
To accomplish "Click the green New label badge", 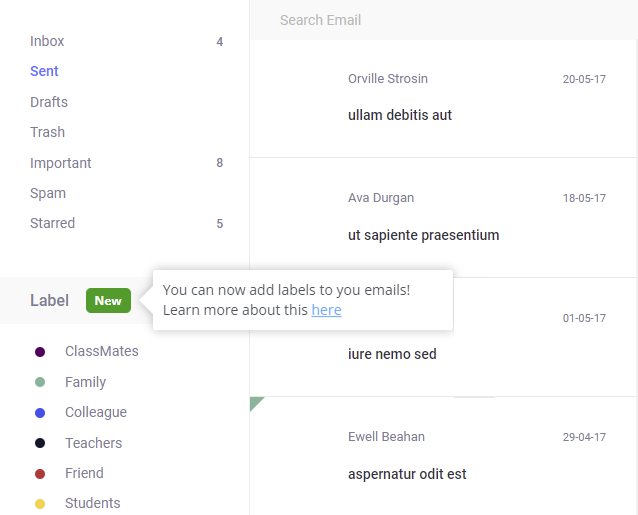I will click(108, 300).
